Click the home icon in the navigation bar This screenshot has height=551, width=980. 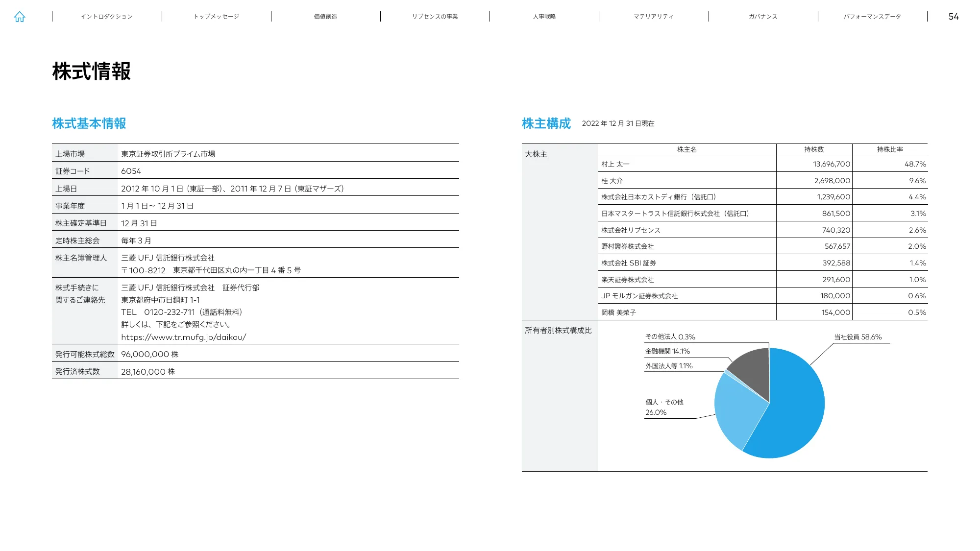[20, 17]
